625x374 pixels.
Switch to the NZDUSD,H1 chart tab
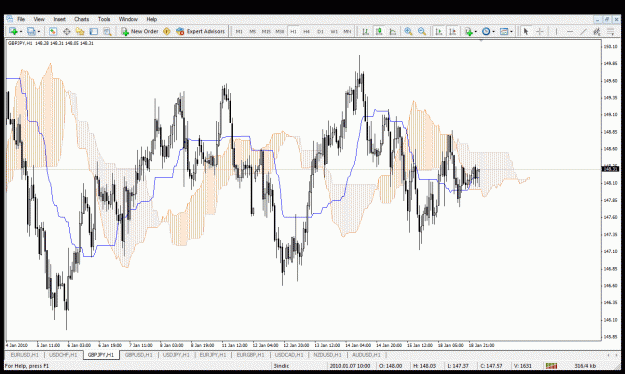pos(328,355)
